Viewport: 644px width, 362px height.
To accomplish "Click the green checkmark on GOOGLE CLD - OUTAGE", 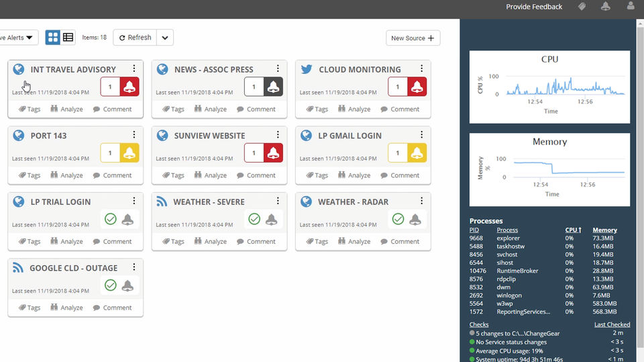I will point(111,285).
